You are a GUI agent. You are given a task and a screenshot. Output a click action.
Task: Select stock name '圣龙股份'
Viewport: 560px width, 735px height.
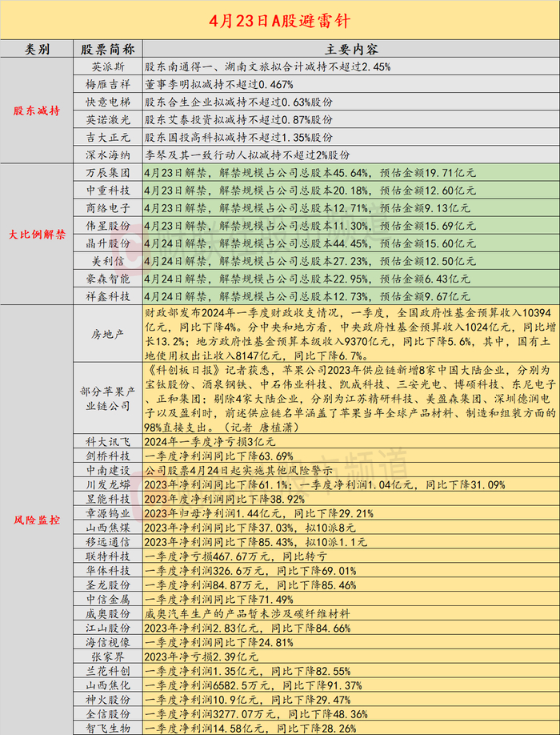click(108, 585)
